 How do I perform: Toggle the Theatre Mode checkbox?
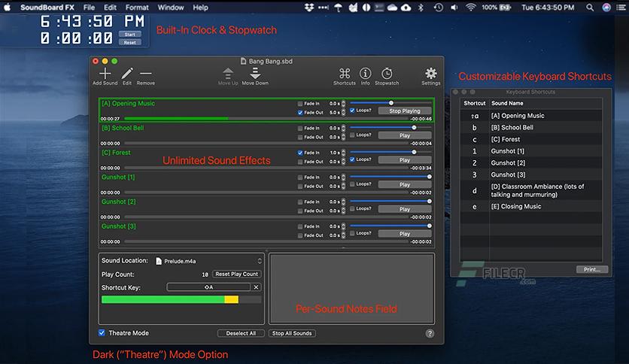pyautogui.click(x=102, y=332)
